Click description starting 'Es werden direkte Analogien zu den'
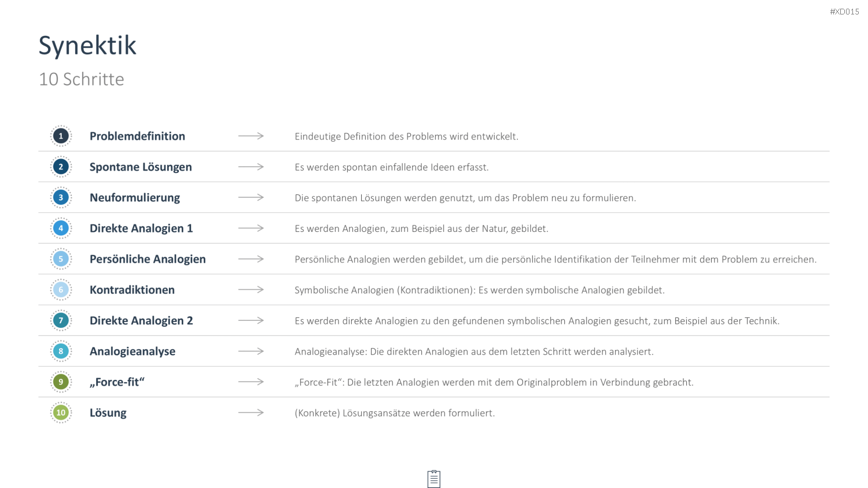Viewport: 868px width, 488px height. (537, 320)
